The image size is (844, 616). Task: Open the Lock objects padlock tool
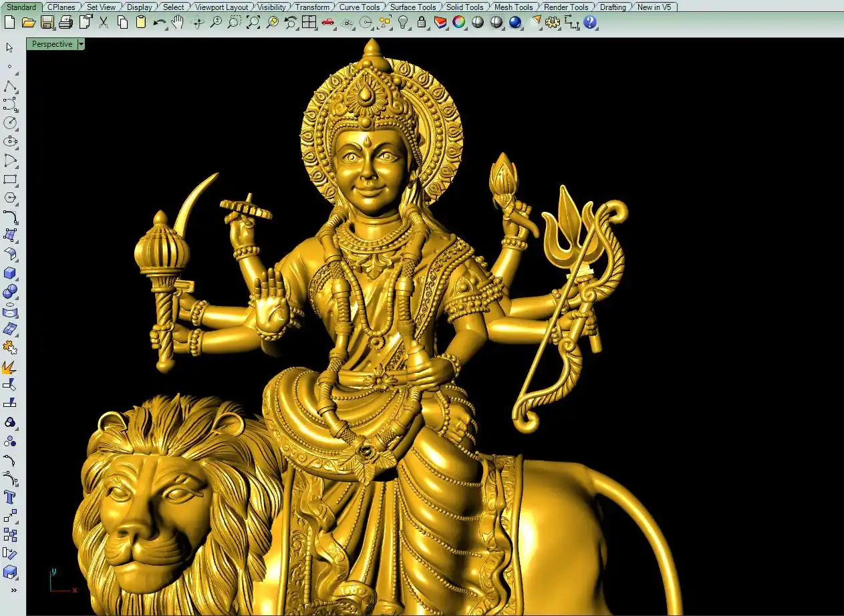(422, 22)
